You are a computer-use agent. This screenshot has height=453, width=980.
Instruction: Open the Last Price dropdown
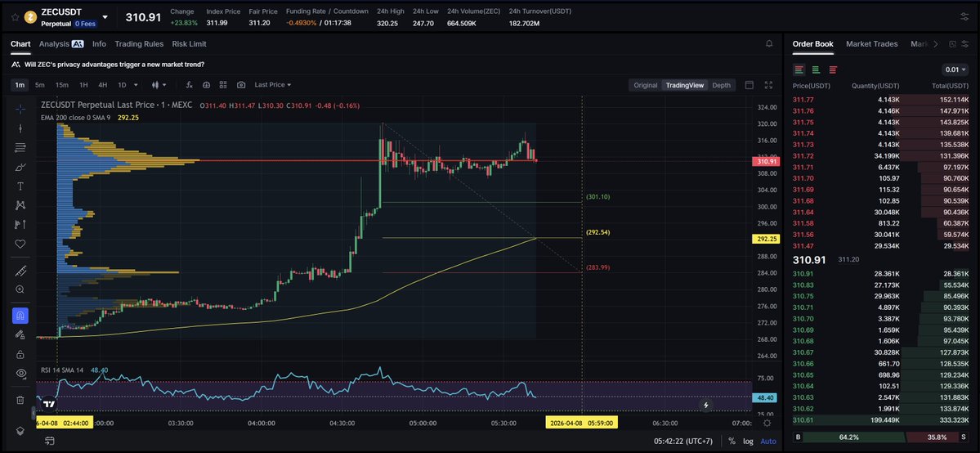pyautogui.click(x=272, y=85)
